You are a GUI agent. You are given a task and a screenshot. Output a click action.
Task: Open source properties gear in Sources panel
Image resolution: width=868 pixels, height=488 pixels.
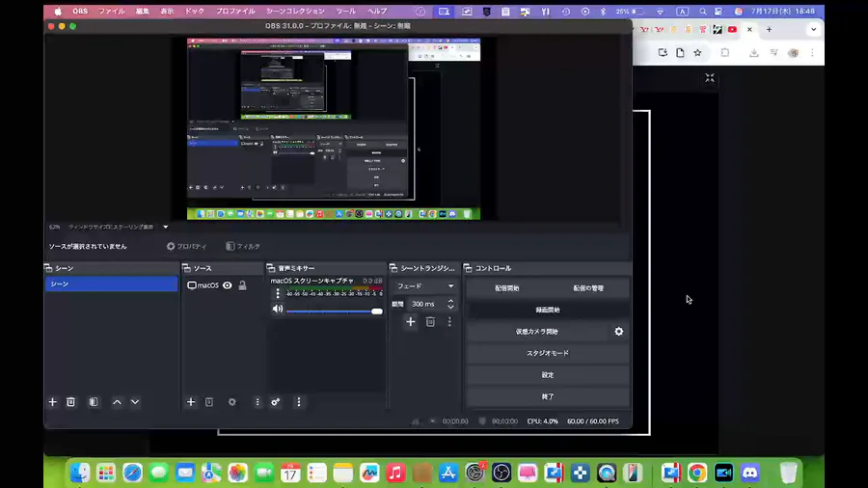pos(231,402)
